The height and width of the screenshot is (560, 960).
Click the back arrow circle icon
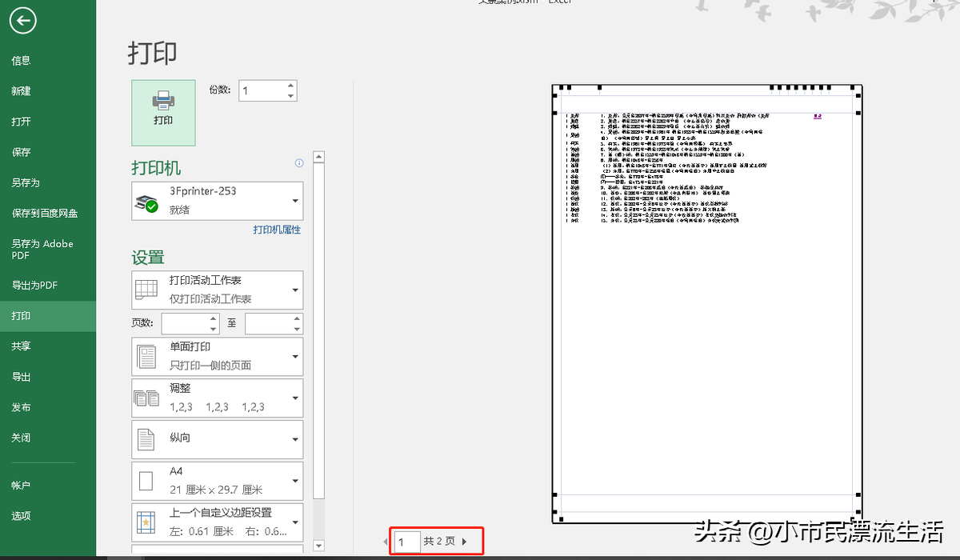click(x=22, y=21)
